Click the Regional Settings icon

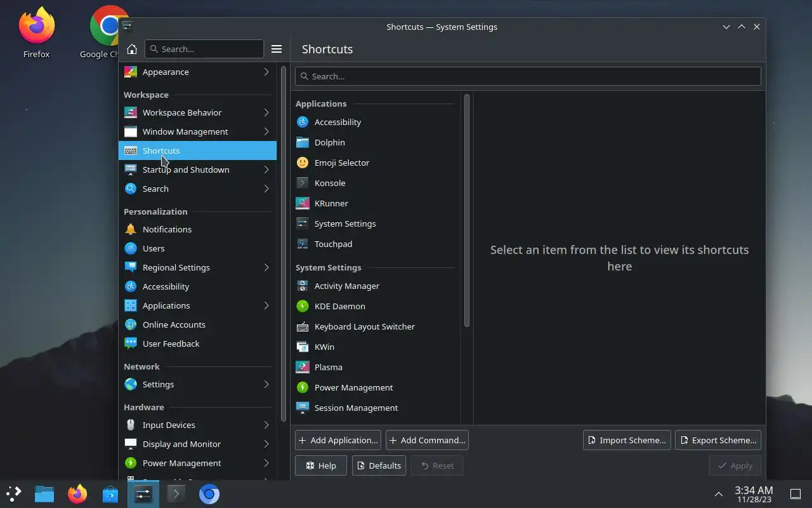[x=131, y=267]
